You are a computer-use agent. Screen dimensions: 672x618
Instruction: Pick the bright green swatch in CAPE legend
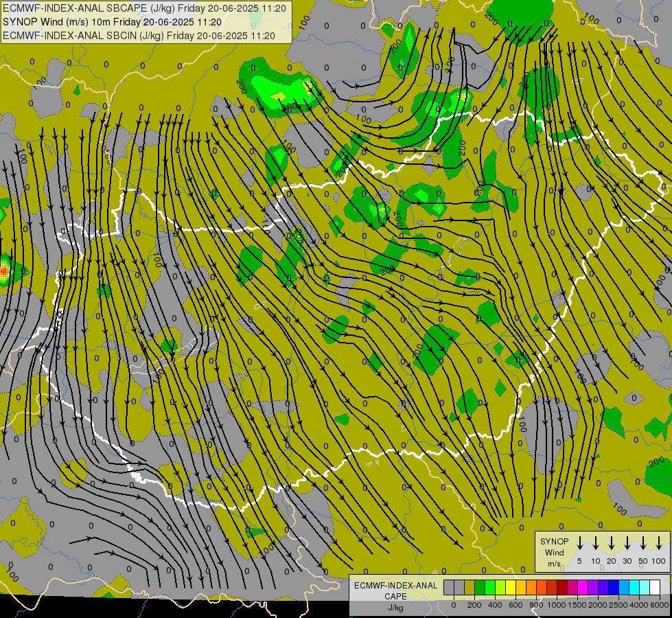490,587
